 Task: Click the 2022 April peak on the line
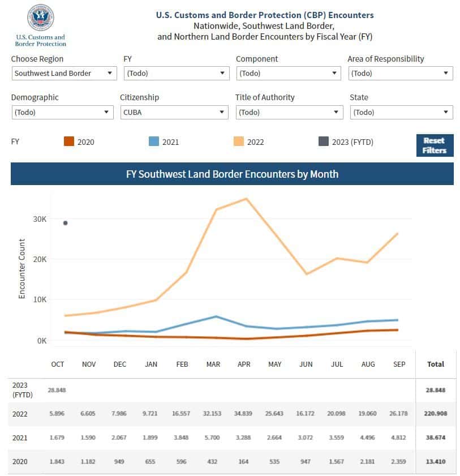[x=246, y=199]
